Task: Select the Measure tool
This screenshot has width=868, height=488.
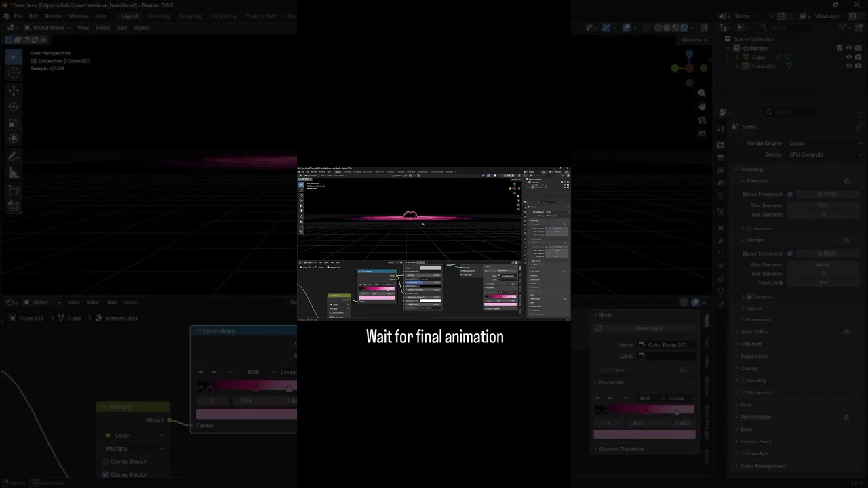Action: pos(14,173)
